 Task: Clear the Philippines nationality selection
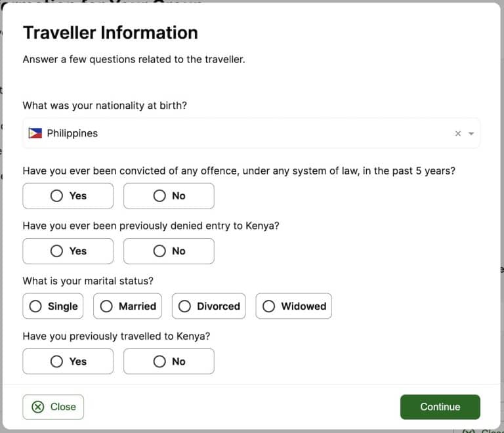[x=458, y=134]
